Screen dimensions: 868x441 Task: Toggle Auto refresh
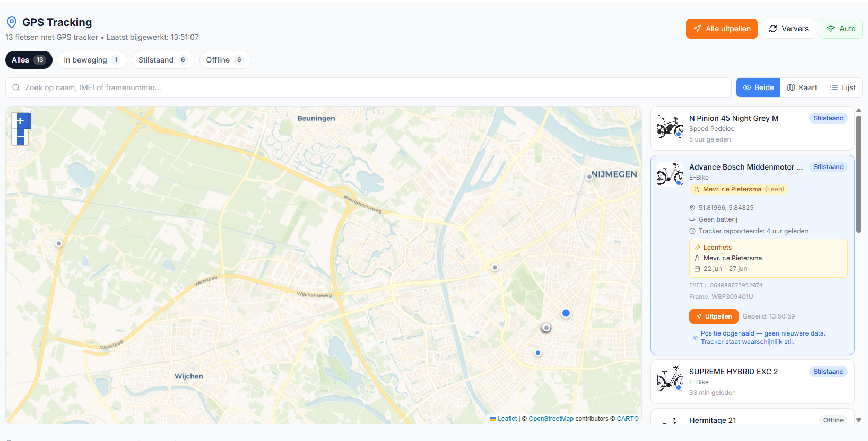point(841,29)
